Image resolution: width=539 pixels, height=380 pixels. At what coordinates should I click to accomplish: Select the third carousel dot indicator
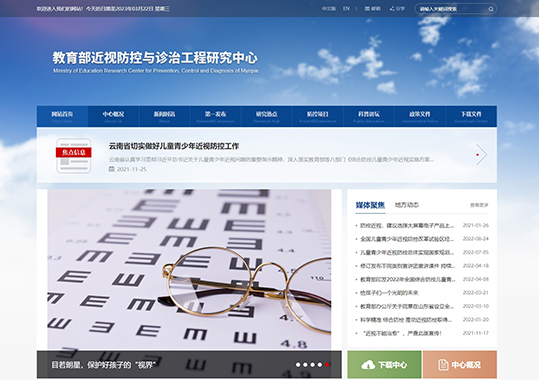[x=312, y=365]
